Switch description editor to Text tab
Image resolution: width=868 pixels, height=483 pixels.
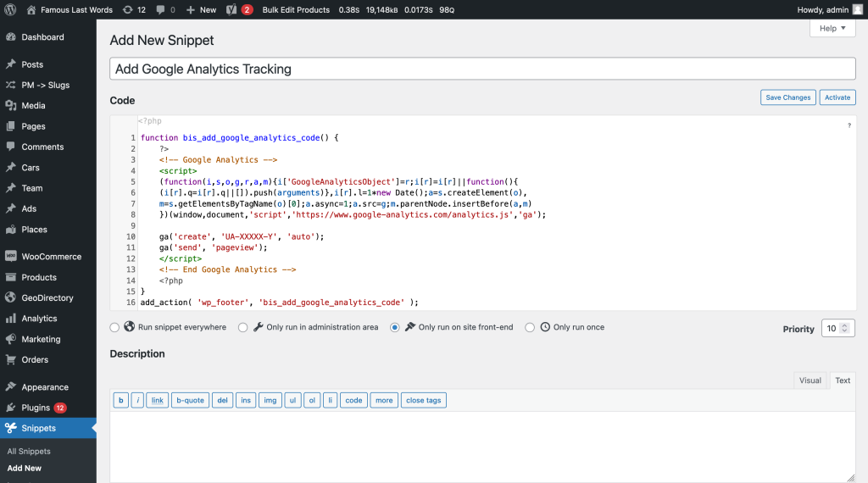[843, 380]
